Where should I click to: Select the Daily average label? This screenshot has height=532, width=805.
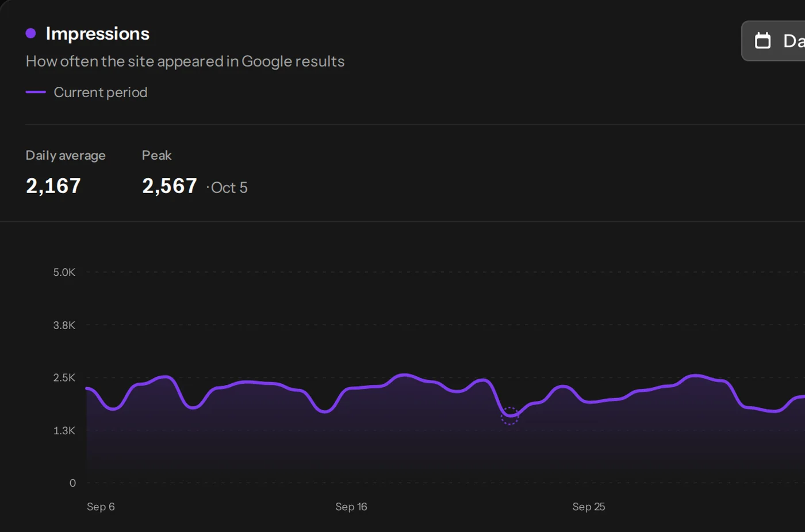[x=66, y=155]
